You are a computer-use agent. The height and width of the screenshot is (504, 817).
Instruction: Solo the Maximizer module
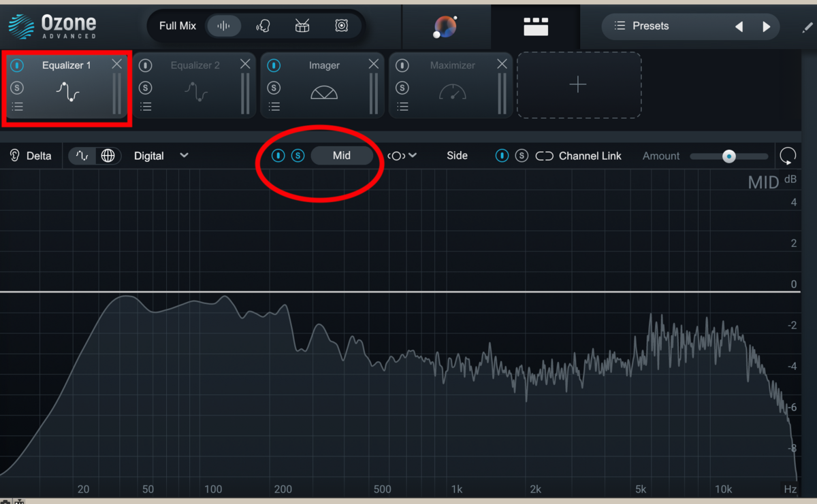point(402,88)
